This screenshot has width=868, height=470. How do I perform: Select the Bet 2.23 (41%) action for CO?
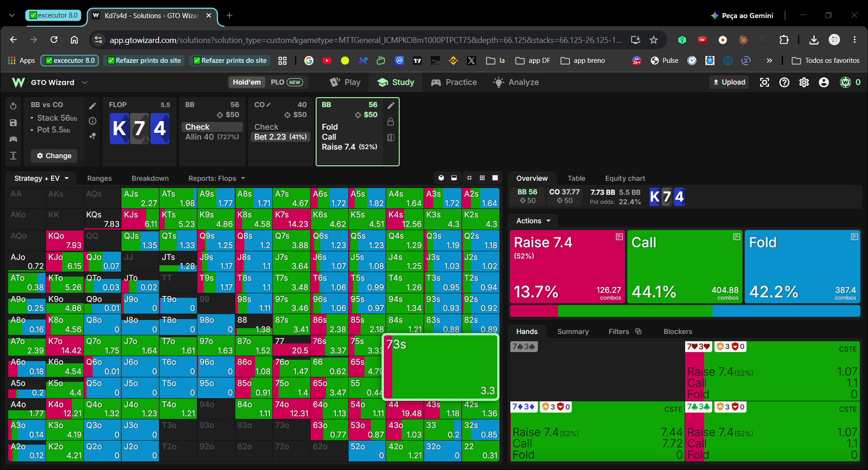(280, 137)
